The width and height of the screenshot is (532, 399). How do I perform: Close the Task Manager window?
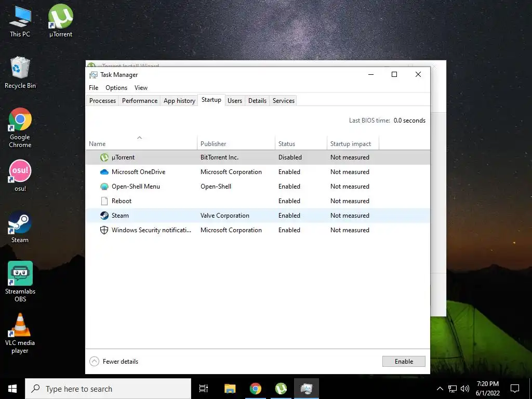pos(418,75)
